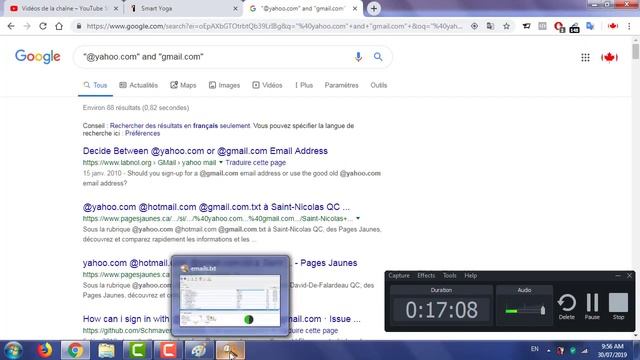The image size is (640, 360).
Task: Open a new browser tab
Action: 373,9
